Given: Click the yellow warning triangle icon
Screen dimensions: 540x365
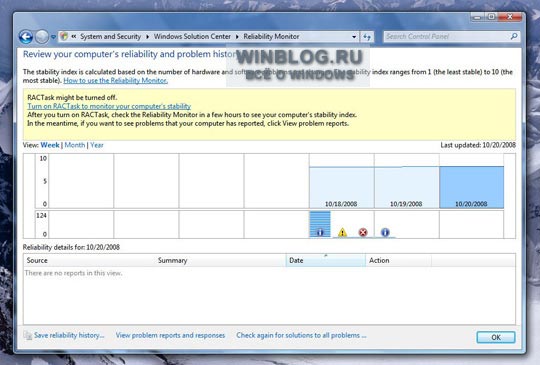Looking at the screenshot, I should [x=342, y=232].
